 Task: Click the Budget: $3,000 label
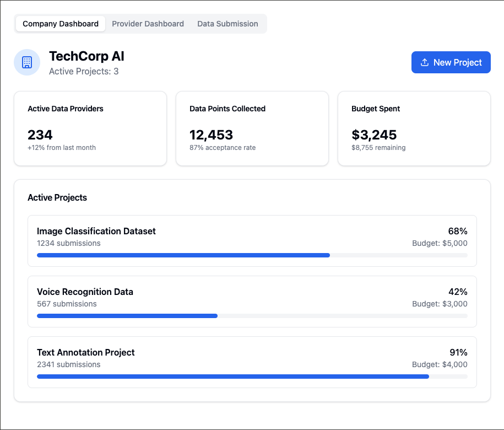(x=440, y=304)
